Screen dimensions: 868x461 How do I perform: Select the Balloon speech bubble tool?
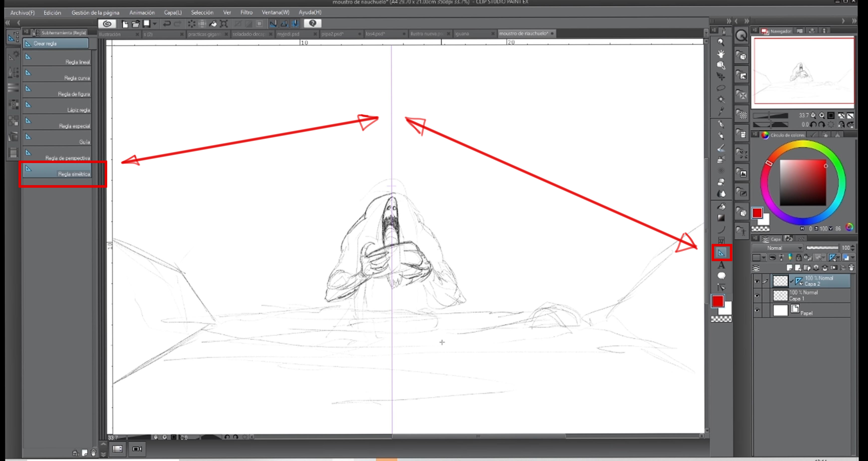pos(721,276)
